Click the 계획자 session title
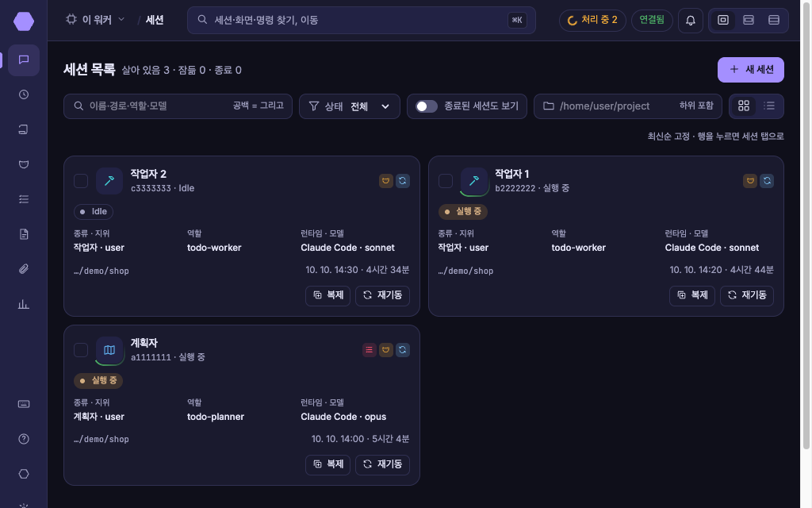Viewport: 812px width, 508px height. (x=144, y=343)
